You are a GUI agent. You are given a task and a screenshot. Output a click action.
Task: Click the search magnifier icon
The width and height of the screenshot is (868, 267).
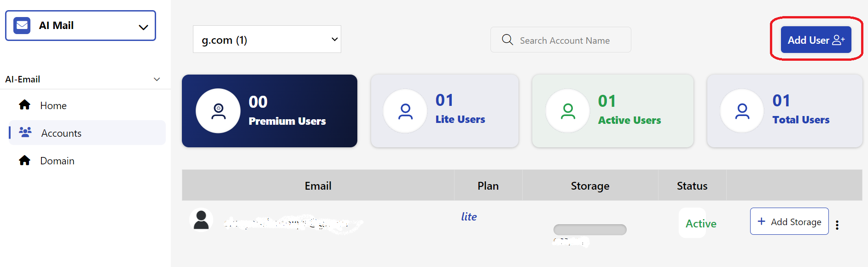507,40
